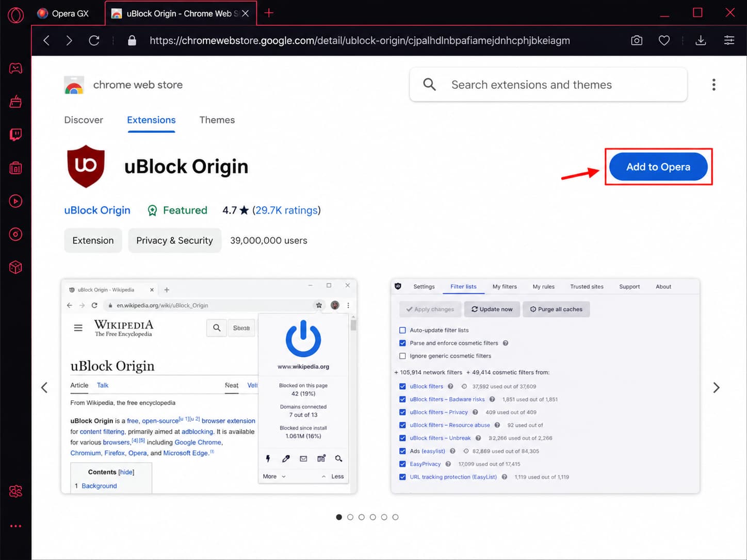Click Add to Opera button
Viewport: 747px width, 560px height.
click(x=658, y=167)
